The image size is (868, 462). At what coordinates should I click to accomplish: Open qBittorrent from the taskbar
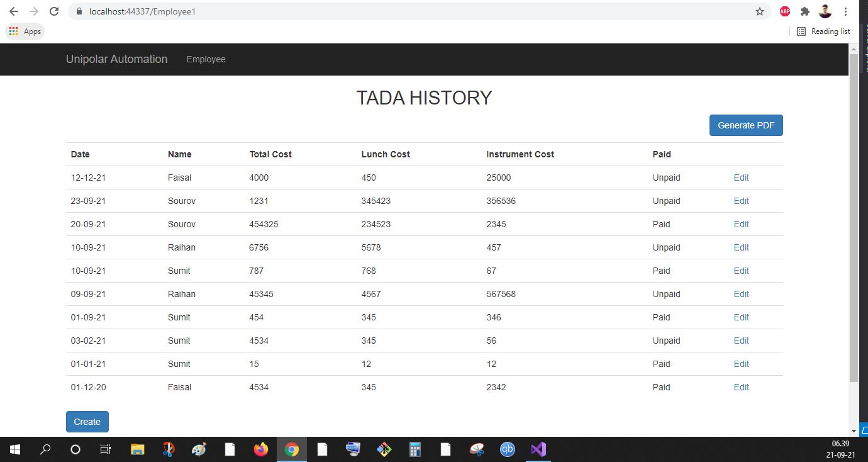point(508,449)
